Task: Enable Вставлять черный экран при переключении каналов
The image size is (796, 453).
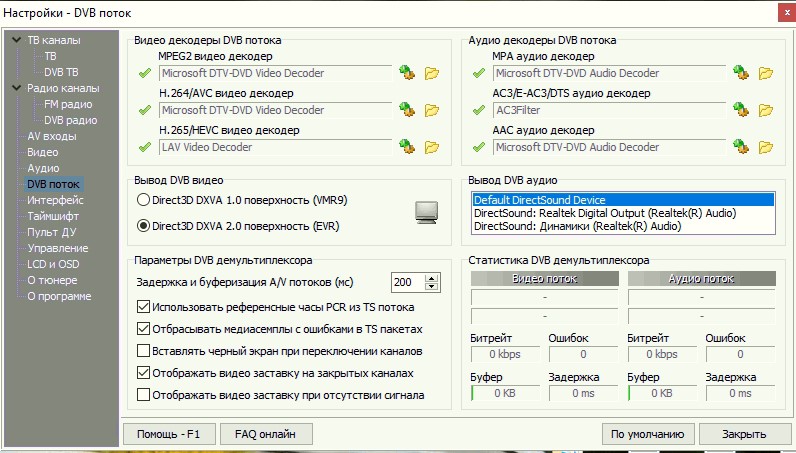Action: [143, 351]
